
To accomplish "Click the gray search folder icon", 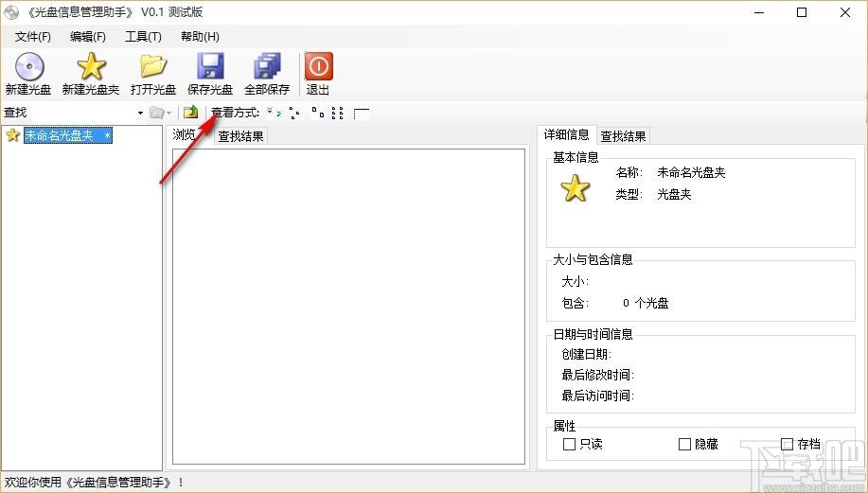I will point(157,113).
